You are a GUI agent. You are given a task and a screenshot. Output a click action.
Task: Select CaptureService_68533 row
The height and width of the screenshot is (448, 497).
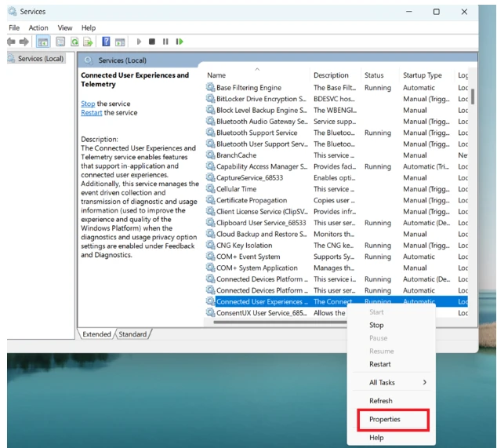click(x=336, y=177)
